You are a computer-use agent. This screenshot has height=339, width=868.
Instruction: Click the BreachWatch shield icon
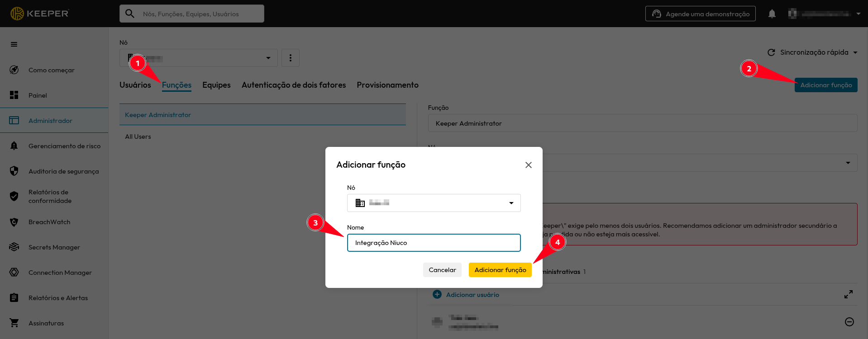(x=14, y=222)
